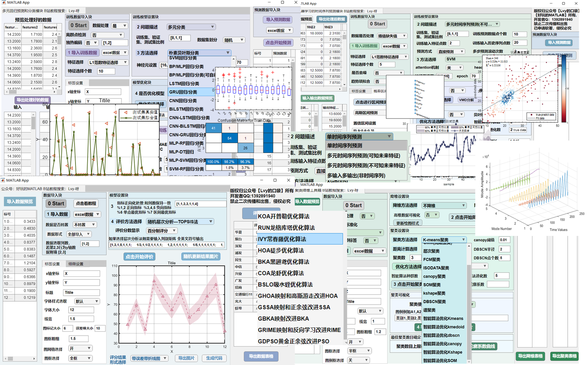Expand the 朴素贝叶斯分类 method dropdown
The width and height of the screenshot is (588, 365).
coord(199,53)
